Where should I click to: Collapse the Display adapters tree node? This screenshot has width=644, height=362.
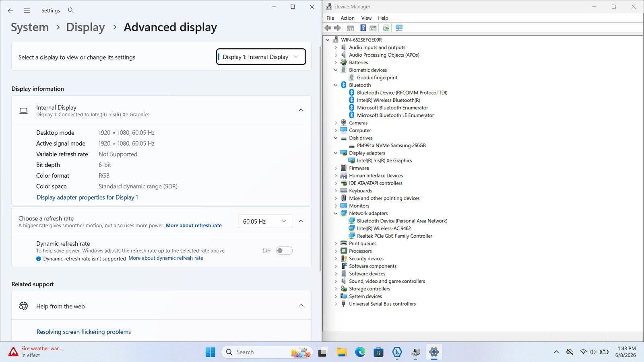336,153
